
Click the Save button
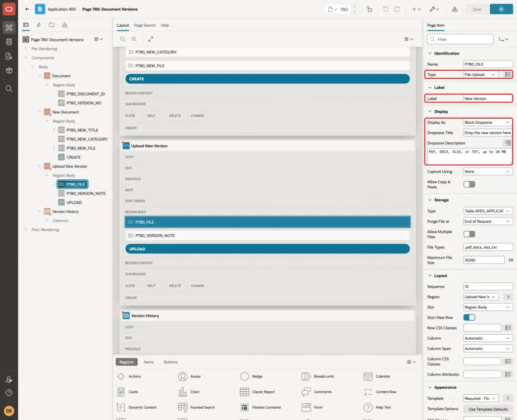pos(477,9)
